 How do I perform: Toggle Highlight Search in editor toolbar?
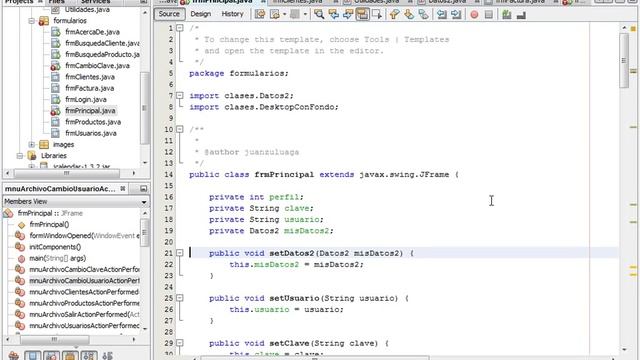(362, 15)
